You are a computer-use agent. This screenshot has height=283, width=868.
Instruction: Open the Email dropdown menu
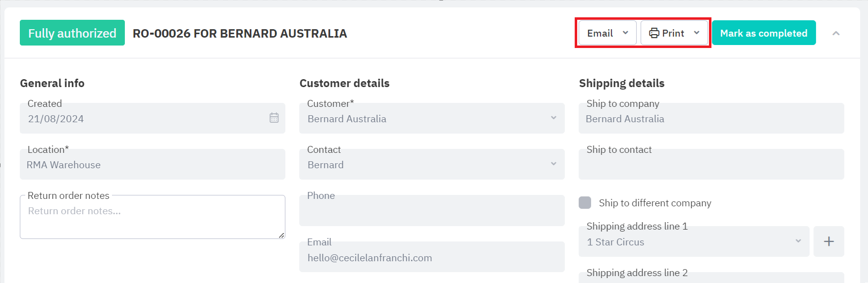click(607, 33)
